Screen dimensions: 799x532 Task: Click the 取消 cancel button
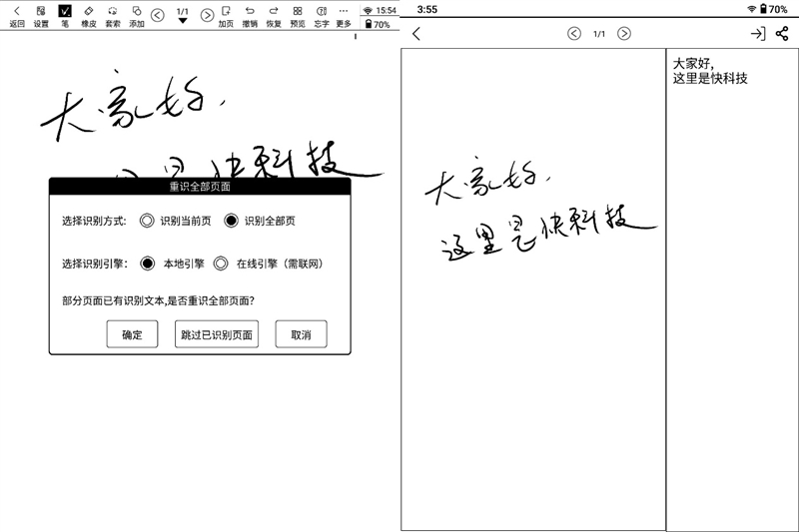(302, 334)
